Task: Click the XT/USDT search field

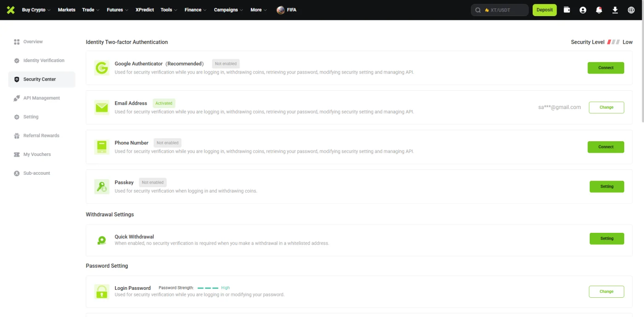Action: coord(500,10)
